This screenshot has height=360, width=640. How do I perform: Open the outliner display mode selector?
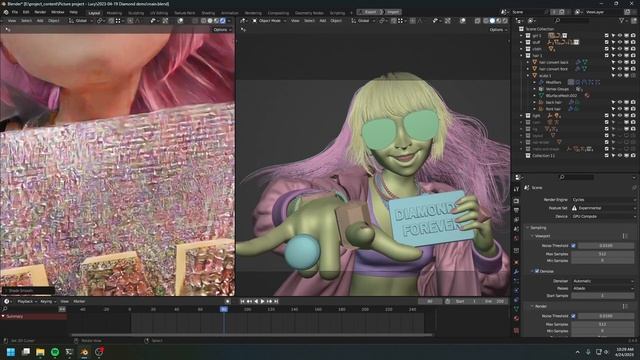click(531, 20)
